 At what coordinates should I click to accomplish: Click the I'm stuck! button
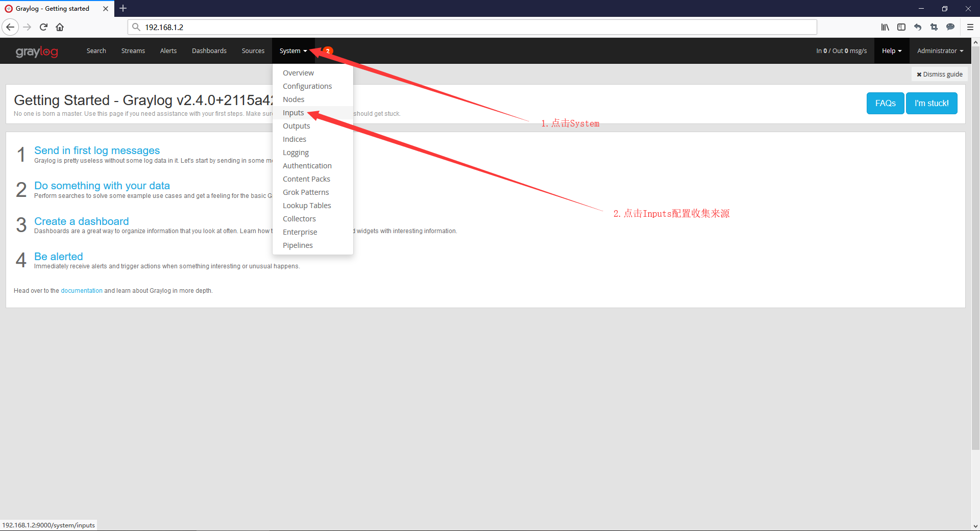click(932, 103)
